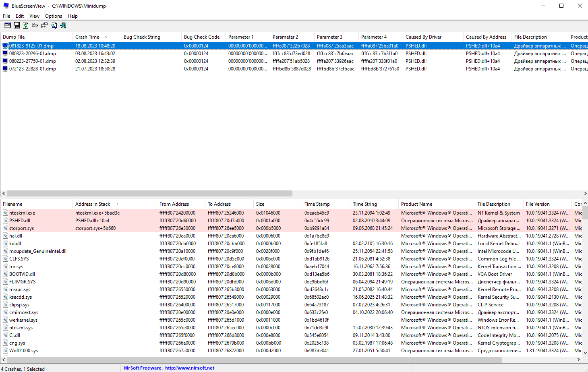This screenshot has height=372, width=588.
Task: Click upper pane scroll right arrow
Action: point(585,193)
